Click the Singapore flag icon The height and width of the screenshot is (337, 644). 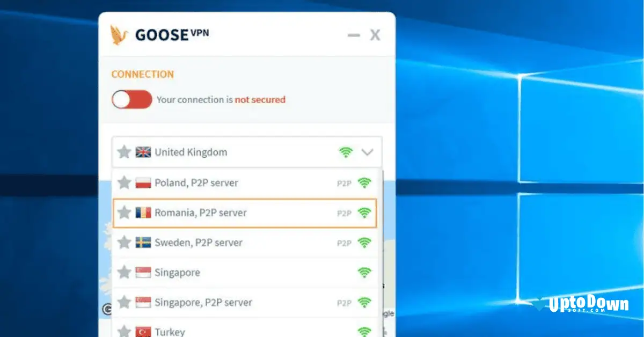click(142, 272)
